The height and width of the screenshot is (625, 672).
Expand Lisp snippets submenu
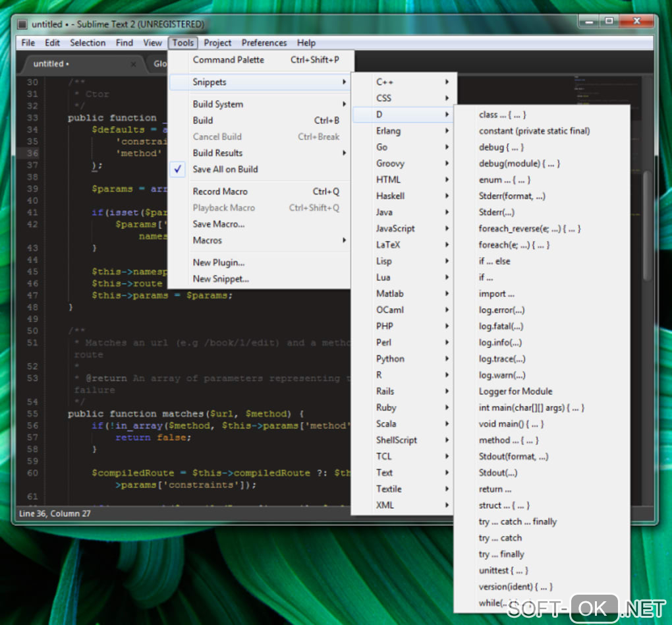[404, 261]
